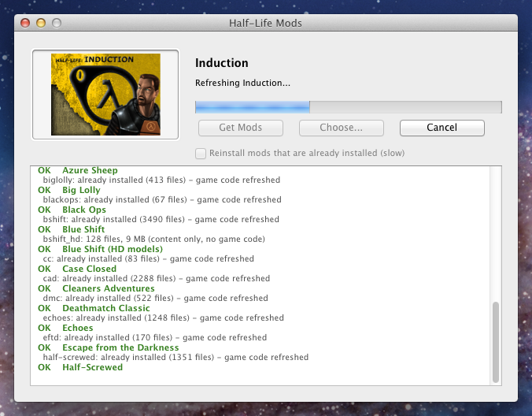Select the 'Deathmatch Classic' log entry

(x=94, y=308)
